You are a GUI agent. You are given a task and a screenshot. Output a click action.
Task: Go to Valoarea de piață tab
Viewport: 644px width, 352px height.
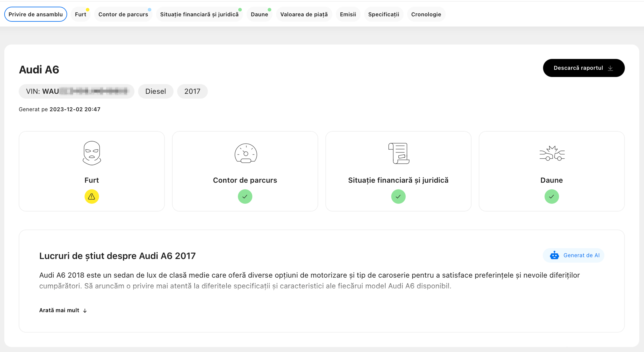point(304,14)
